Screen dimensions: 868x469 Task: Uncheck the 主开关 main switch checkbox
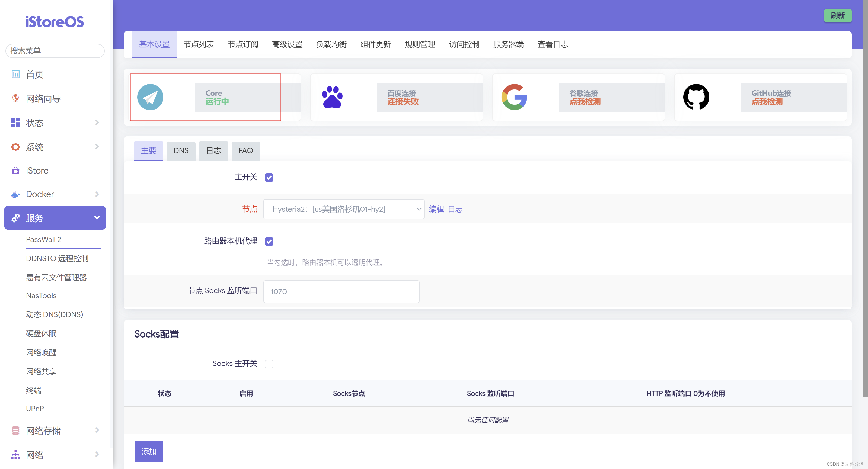(x=269, y=177)
